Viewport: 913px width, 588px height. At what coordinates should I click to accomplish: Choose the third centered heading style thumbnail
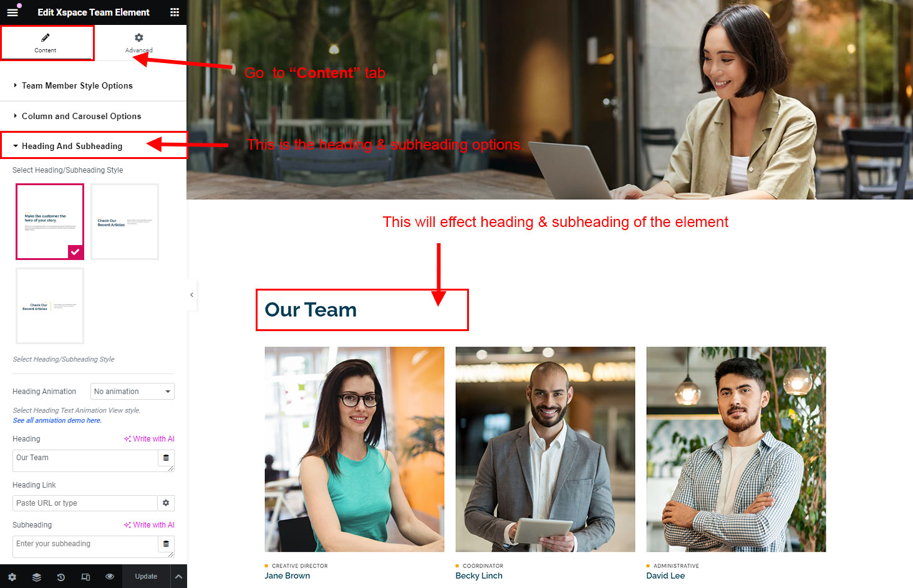(50, 306)
